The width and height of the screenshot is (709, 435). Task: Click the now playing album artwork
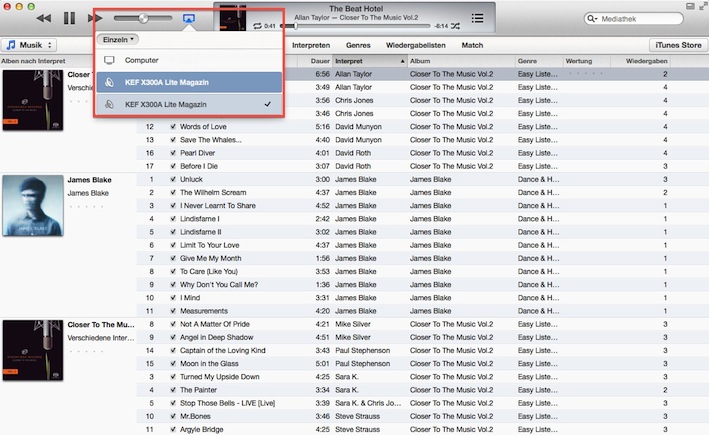point(232,18)
